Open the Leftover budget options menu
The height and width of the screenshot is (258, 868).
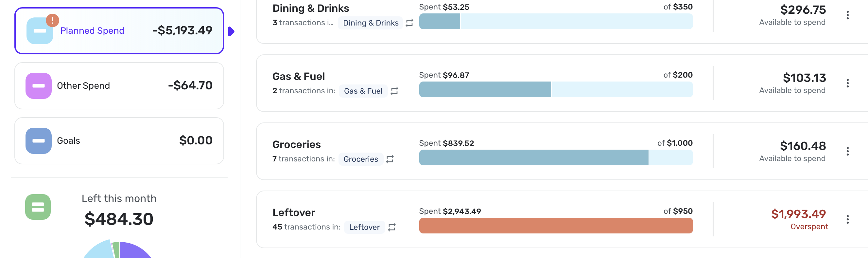(x=847, y=220)
